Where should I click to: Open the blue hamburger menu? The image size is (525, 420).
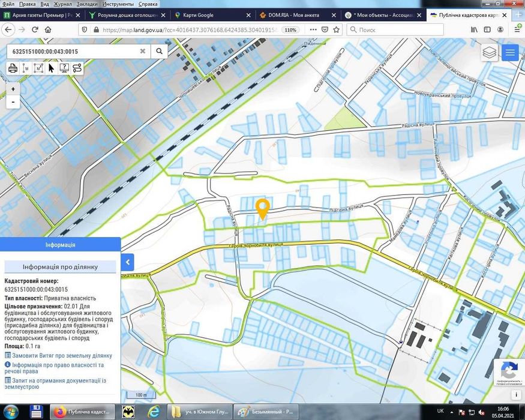510,53
